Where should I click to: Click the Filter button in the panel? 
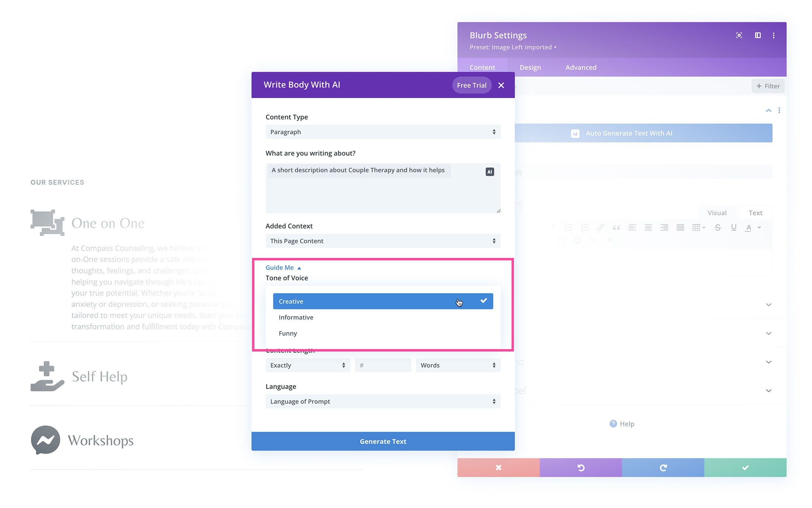click(768, 86)
